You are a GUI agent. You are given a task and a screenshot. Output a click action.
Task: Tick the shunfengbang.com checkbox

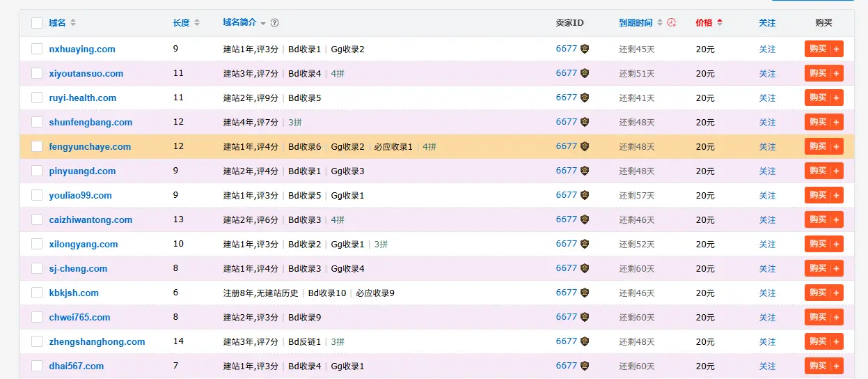click(37, 122)
